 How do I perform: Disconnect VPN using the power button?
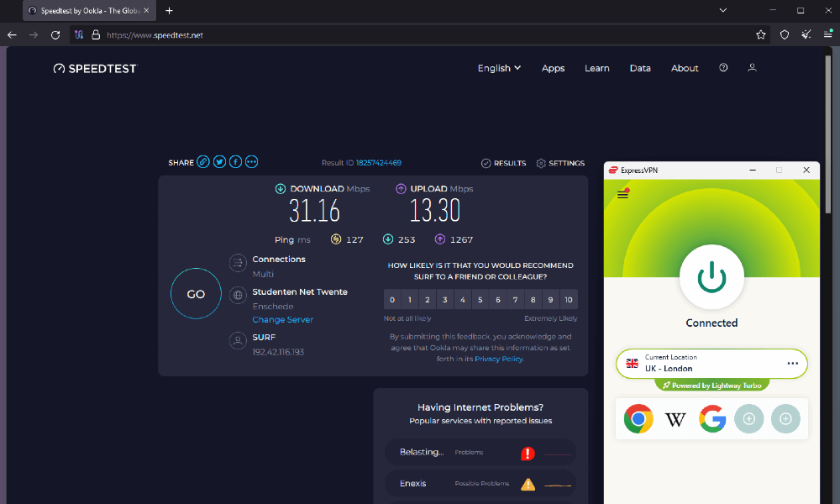pyautogui.click(x=711, y=276)
